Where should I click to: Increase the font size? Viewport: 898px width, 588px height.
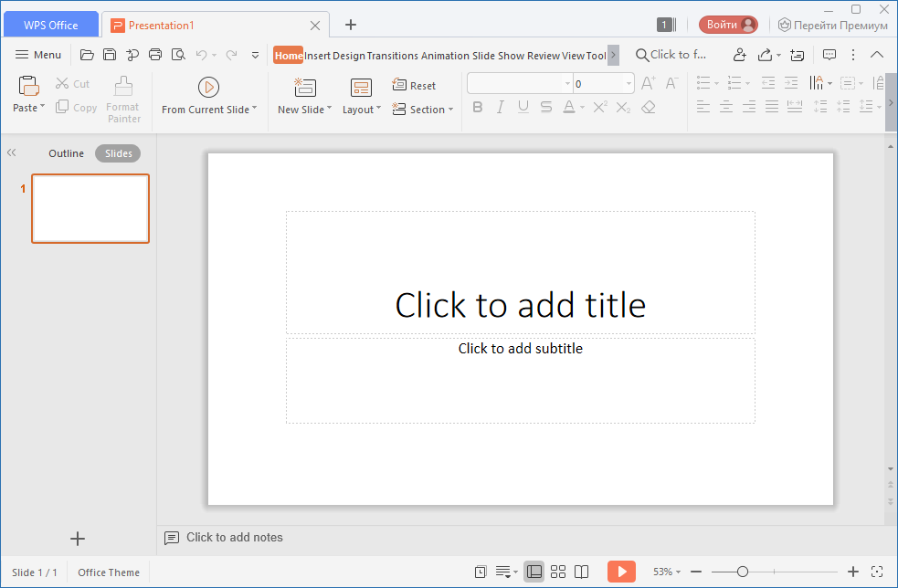click(649, 84)
